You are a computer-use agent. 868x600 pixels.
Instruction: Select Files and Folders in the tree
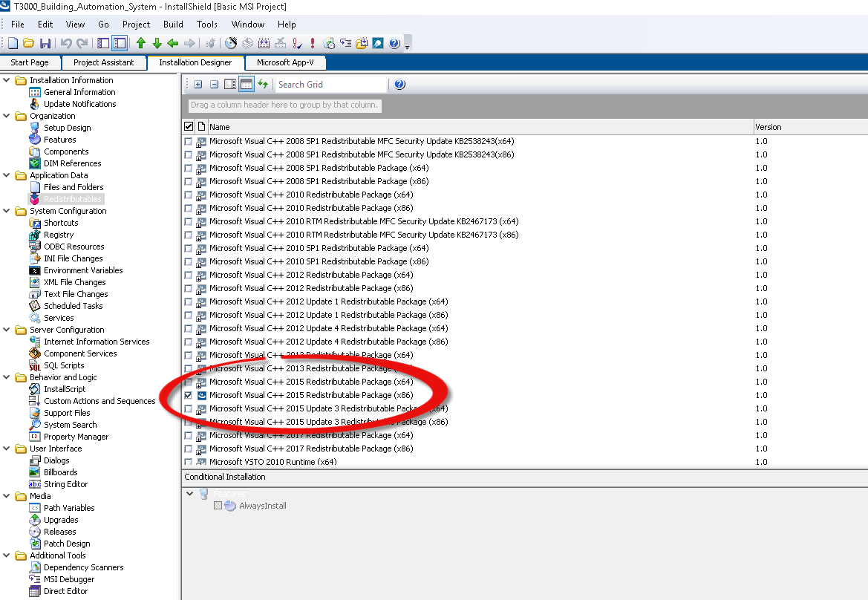pos(74,187)
